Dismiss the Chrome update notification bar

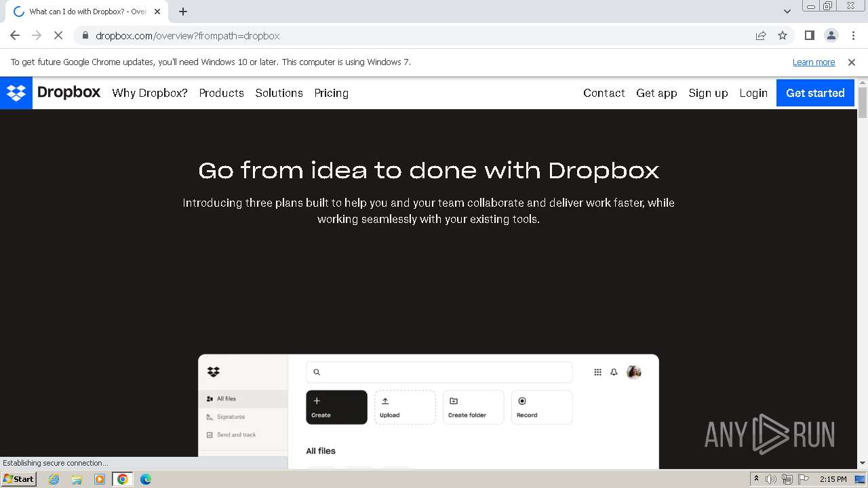852,62
